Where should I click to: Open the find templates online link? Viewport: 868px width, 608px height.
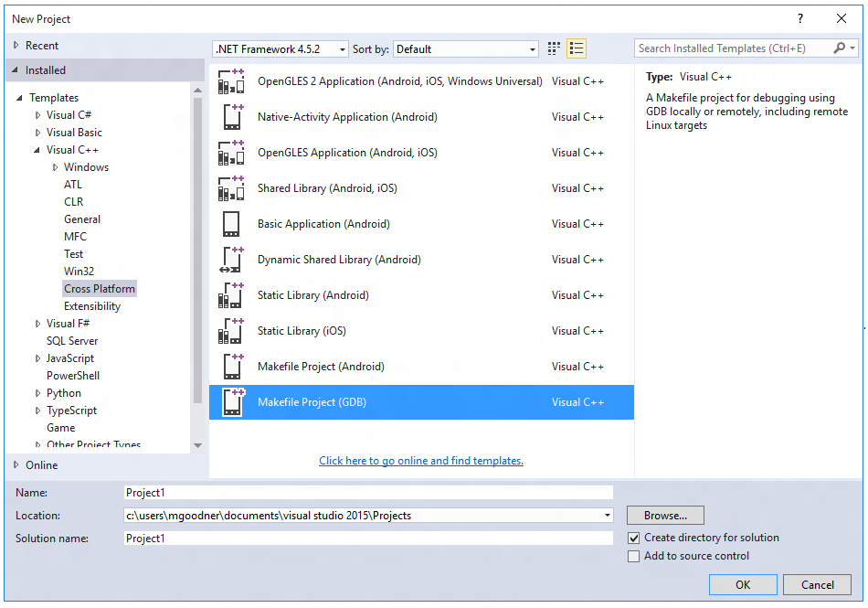[421, 461]
